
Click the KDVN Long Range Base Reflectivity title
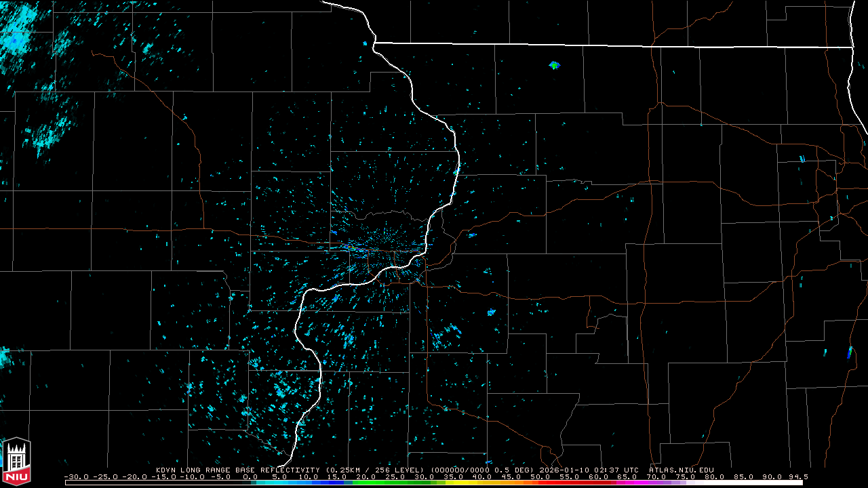[237, 470]
